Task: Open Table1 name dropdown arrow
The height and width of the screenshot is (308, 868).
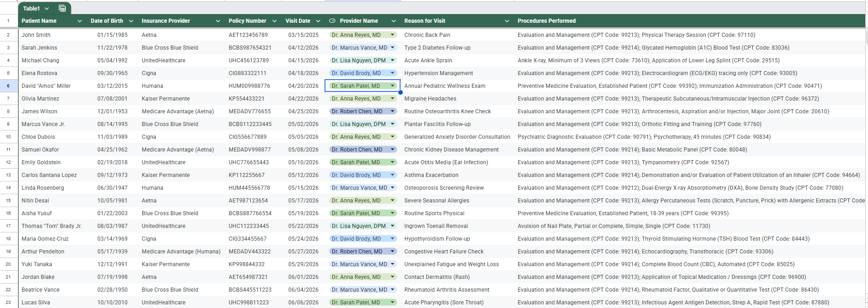Action: tap(47, 9)
